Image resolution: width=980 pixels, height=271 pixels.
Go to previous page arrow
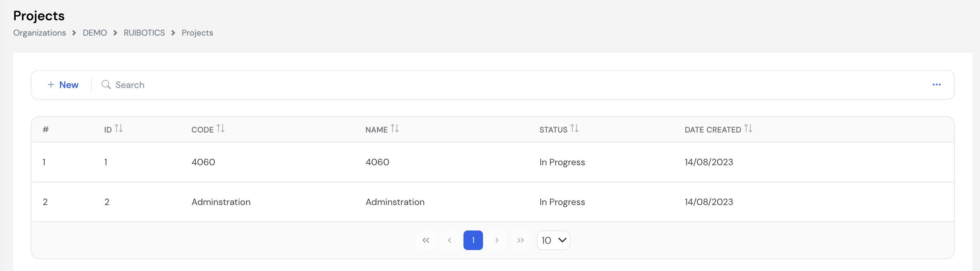449,240
